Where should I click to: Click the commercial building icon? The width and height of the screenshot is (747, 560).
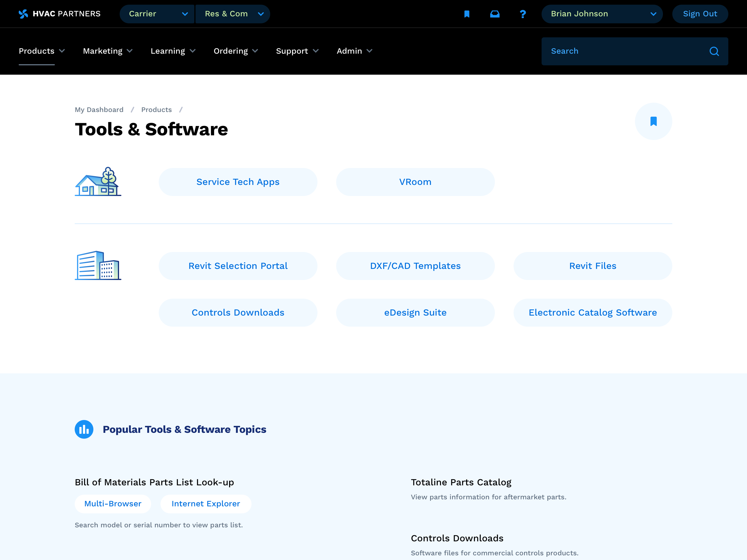click(x=98, y=266)
